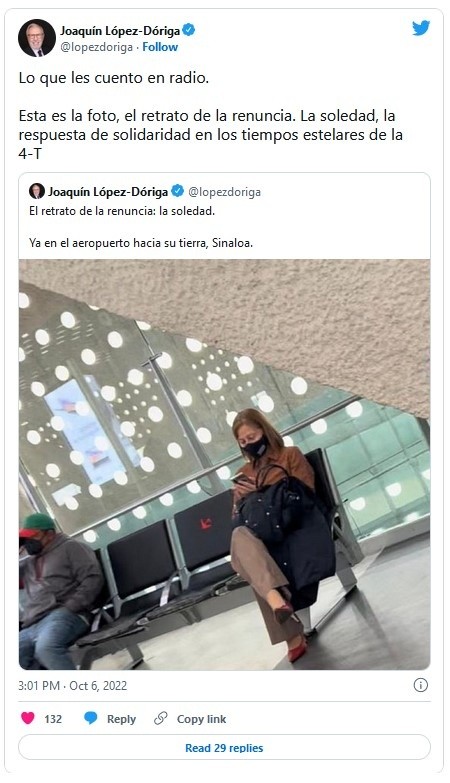Click the chain link copy icon

tap(160, 719)
